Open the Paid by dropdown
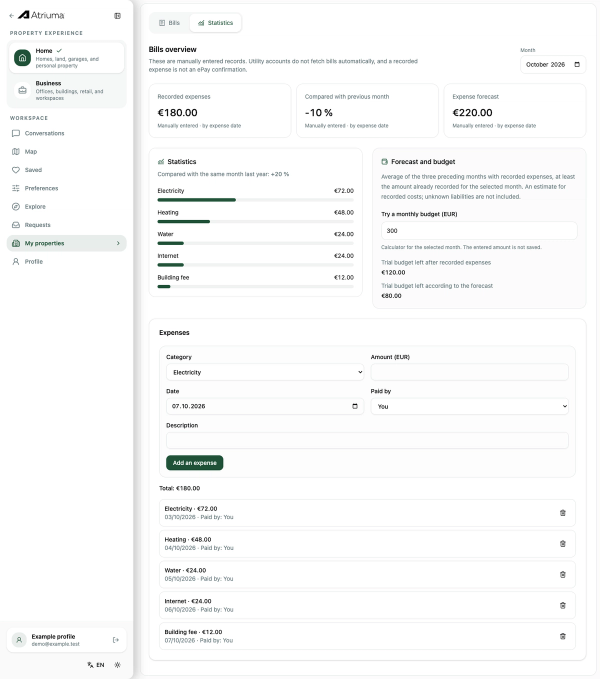This screenshot has height=679, width=600. coord(470,406)
